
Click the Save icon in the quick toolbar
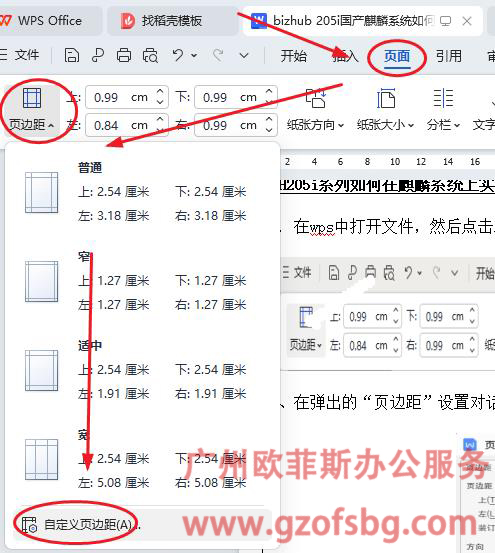coord(72,55)
